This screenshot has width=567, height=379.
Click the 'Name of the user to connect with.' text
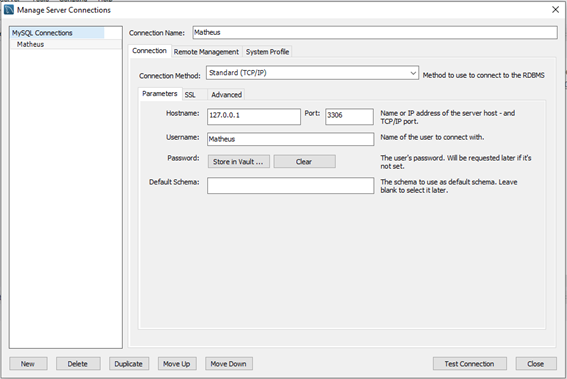point(432,137)
